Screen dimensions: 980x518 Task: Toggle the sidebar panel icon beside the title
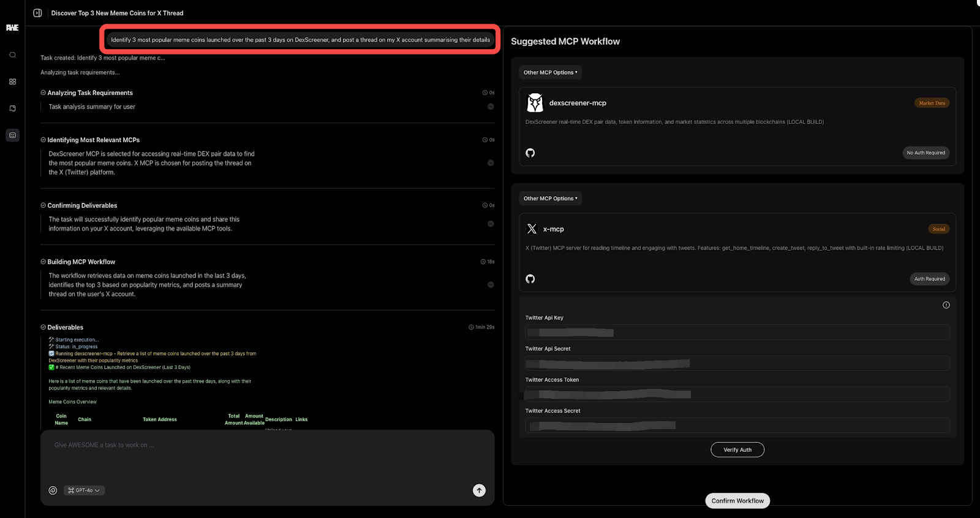(37, 13)
